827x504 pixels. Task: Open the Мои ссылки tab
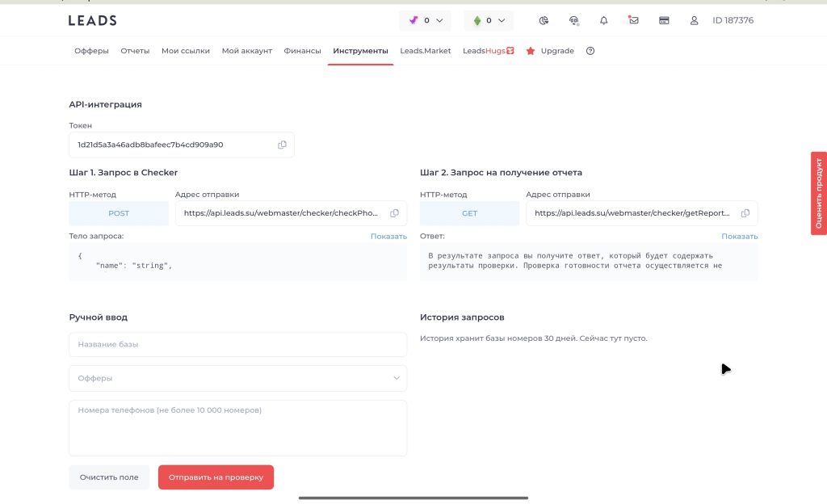pos(185,51)
